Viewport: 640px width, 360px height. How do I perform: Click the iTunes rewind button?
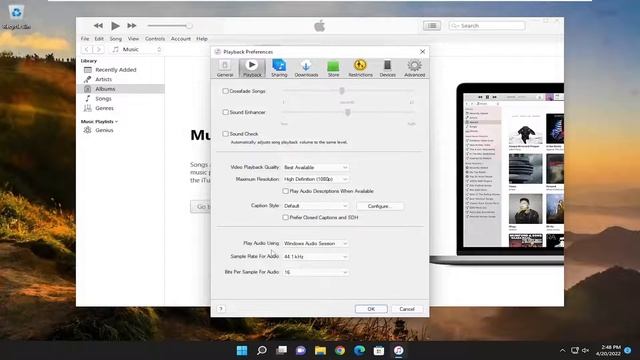click(x=98, y=26)
